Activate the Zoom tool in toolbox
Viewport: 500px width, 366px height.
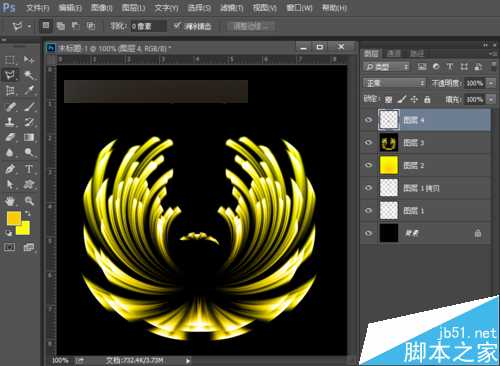pyautogui.click(x=29, y=201)
